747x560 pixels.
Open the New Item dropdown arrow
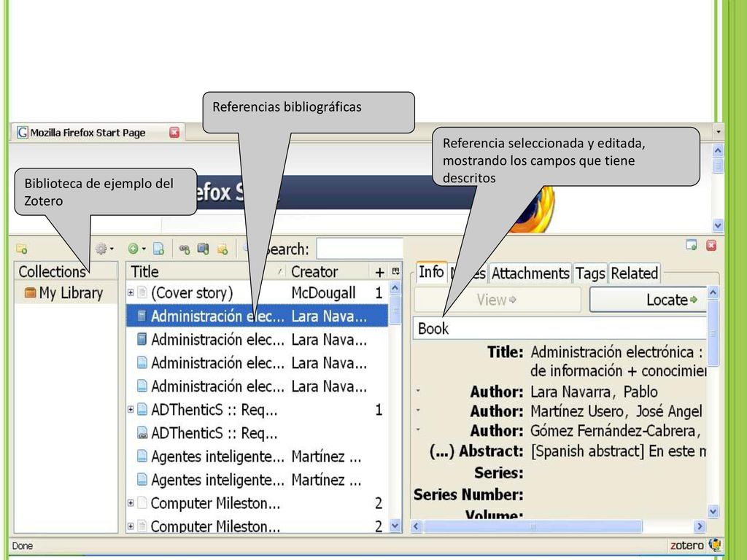(x=144, y=249)
